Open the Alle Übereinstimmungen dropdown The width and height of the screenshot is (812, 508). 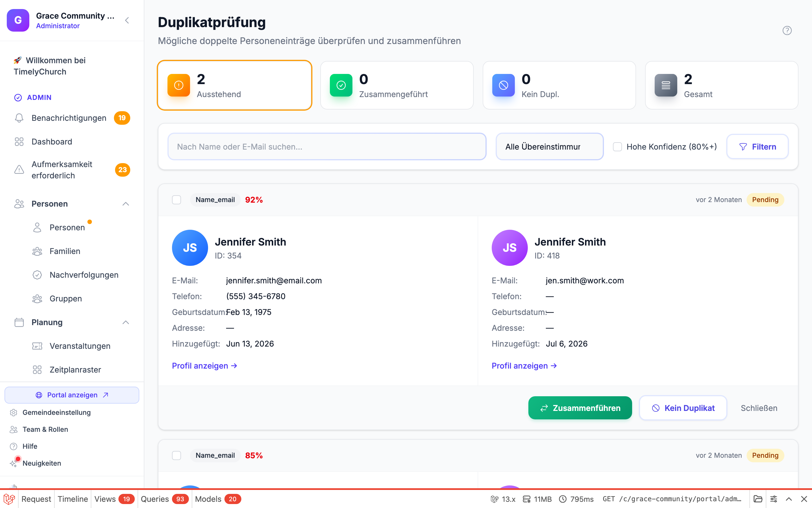[x=550, y=146]
